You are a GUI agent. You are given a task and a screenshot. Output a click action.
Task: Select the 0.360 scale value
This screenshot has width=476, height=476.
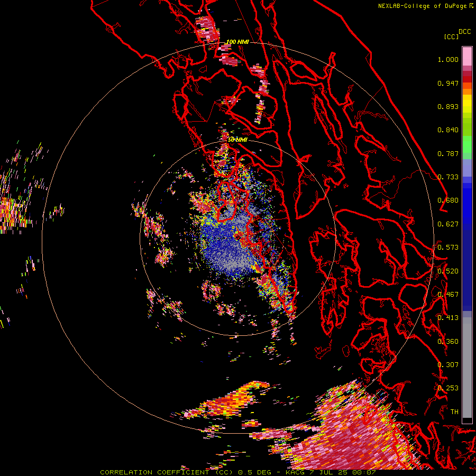click(x=448, y=342)
